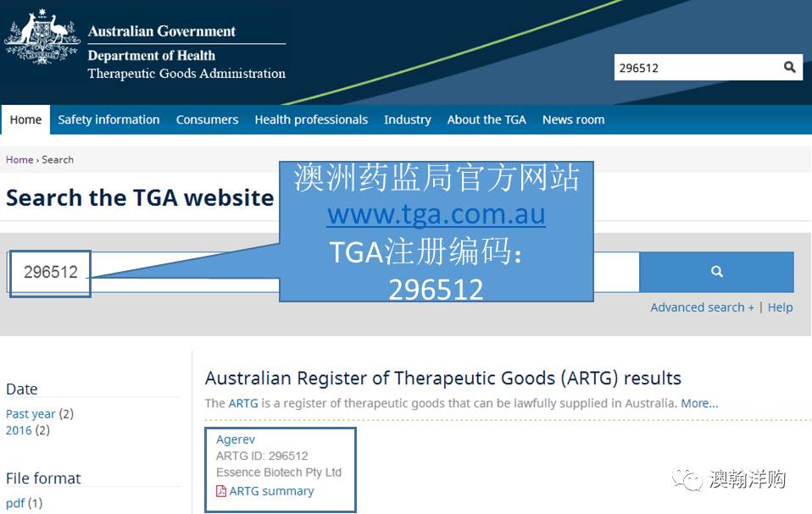Filter results by pdf file format
812x514 pixels.
(x=15, y=503)
